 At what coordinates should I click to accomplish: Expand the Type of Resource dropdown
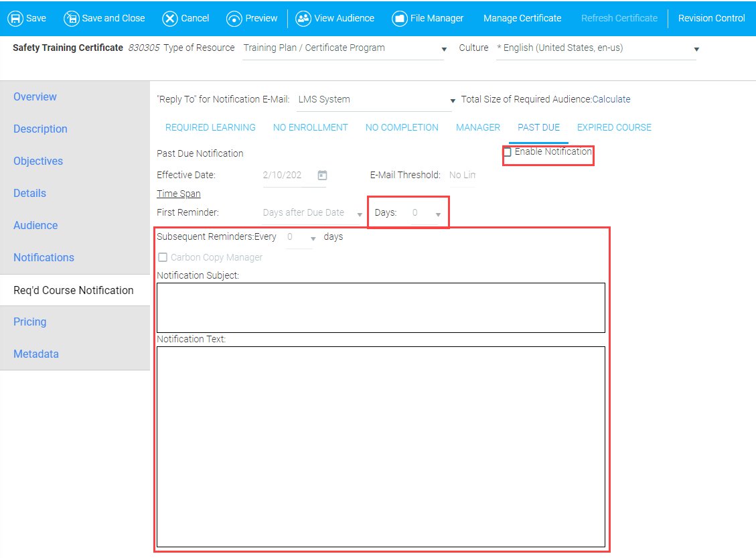pos(443,50)
